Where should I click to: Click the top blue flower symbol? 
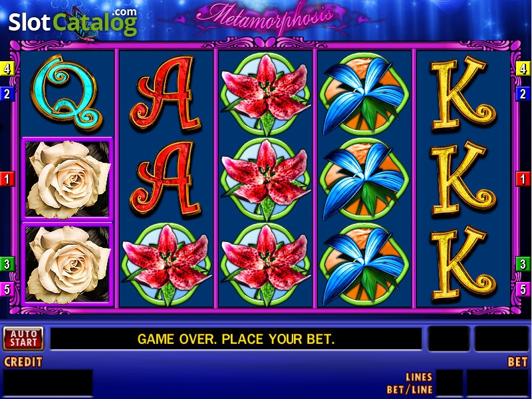[x=364, y=94]
